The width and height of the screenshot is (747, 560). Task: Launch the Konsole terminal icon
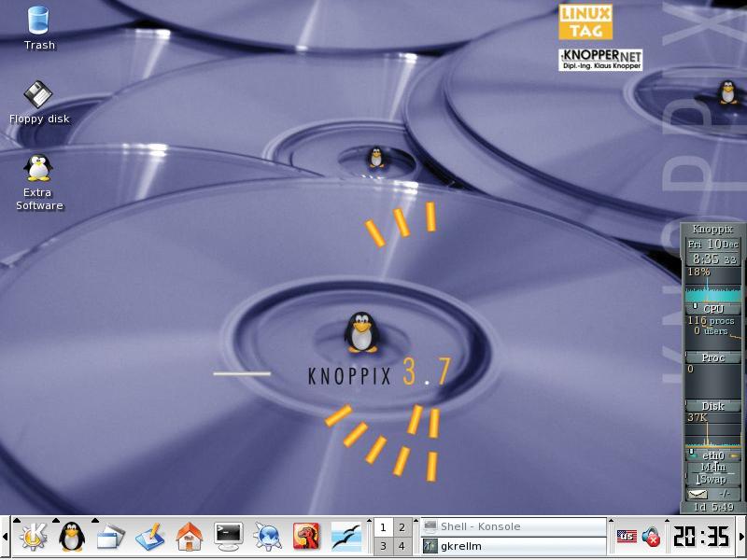(x=228, y=538)
